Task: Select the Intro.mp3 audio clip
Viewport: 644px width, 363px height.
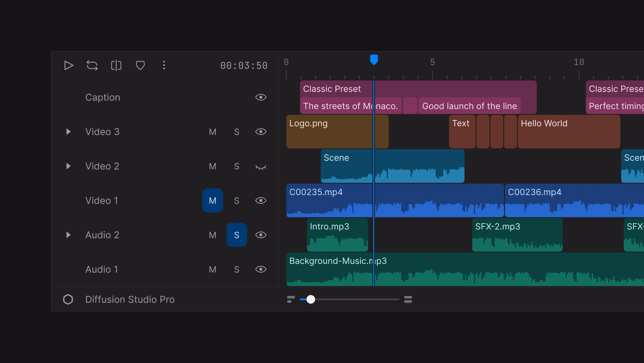Action: pyautogui.click(x=338, y=235)
